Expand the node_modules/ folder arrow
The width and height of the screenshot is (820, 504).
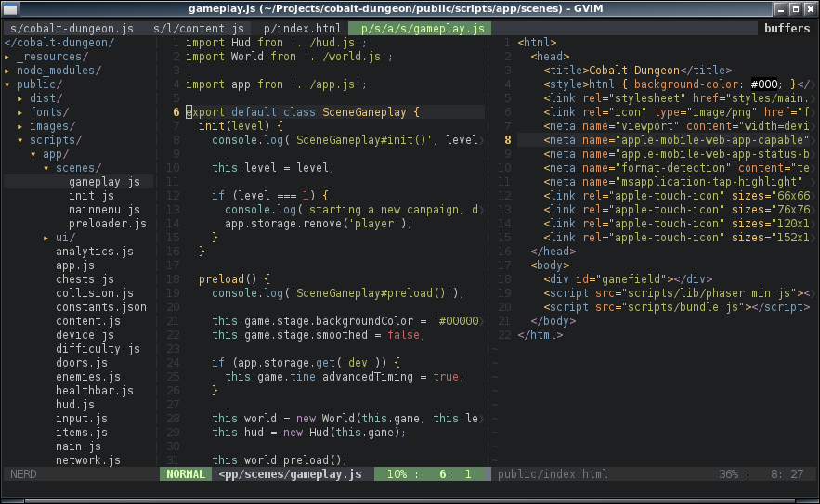click(x=7, y=71)
